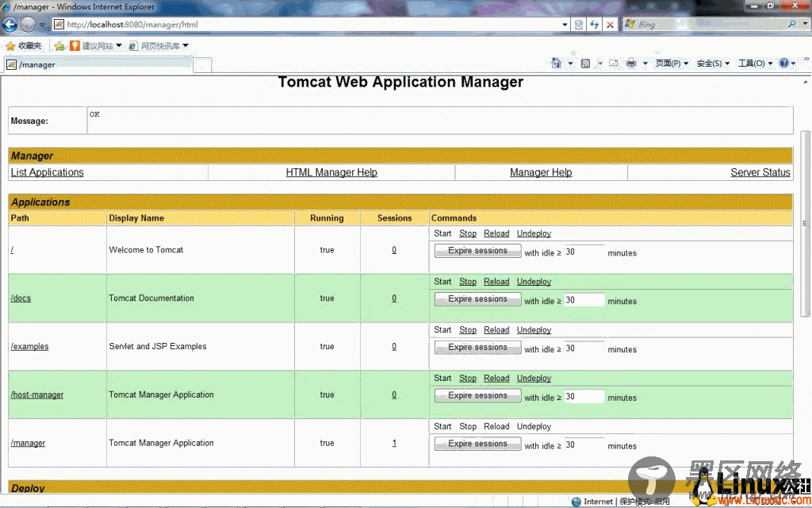Click Expire sessions for /manager row
Screen dimensions: 812x508
pos(477,444)
